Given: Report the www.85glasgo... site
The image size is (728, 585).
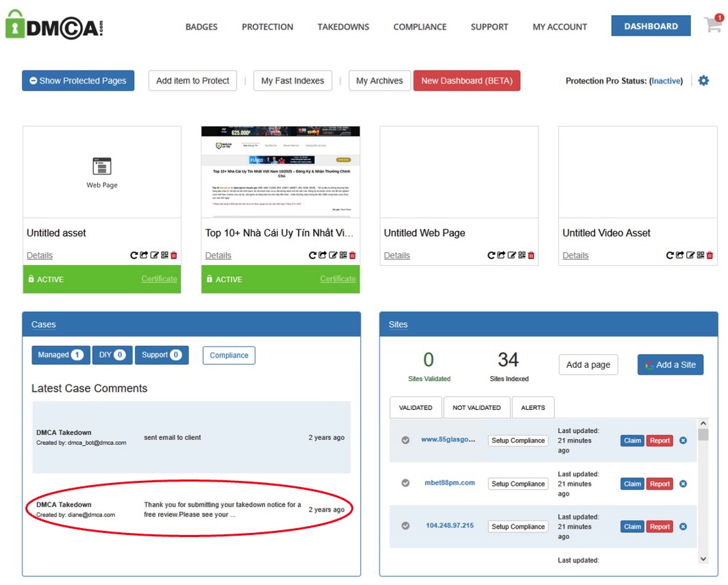Looking at the screenshot, I should click(x=660, y=440).
